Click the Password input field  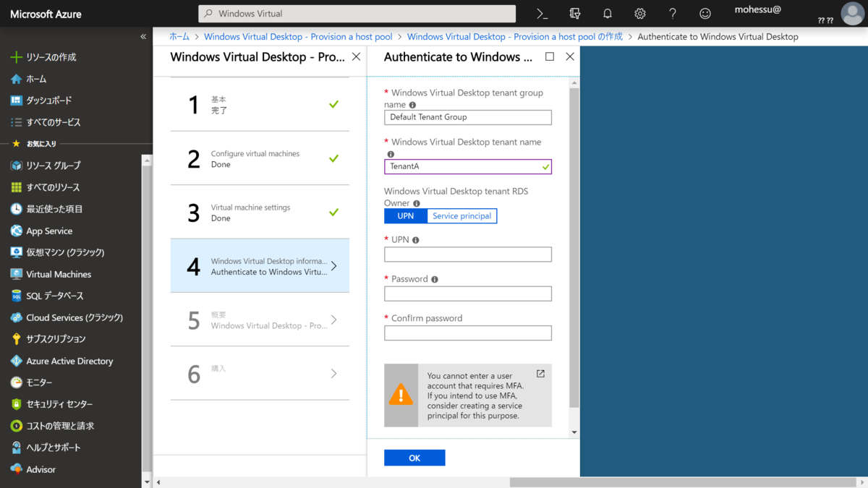[x=468, y=294]
